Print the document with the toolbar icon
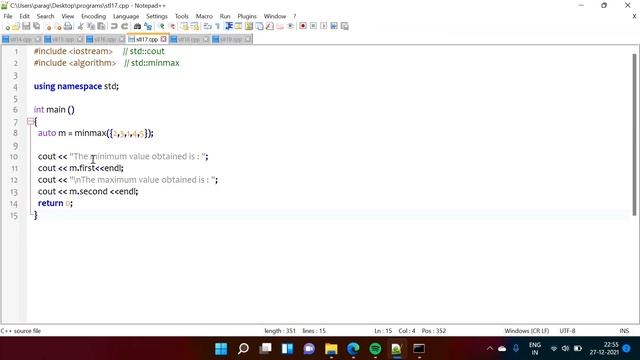This screenshot has height=360, width=640. tap(68, 27)
